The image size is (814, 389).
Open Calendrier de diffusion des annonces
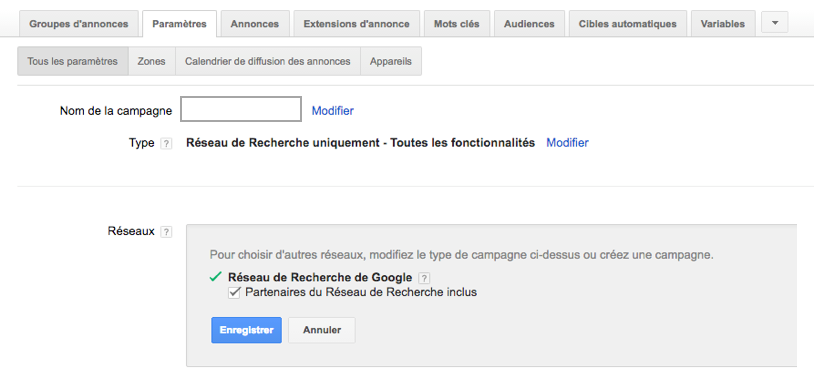268,61
